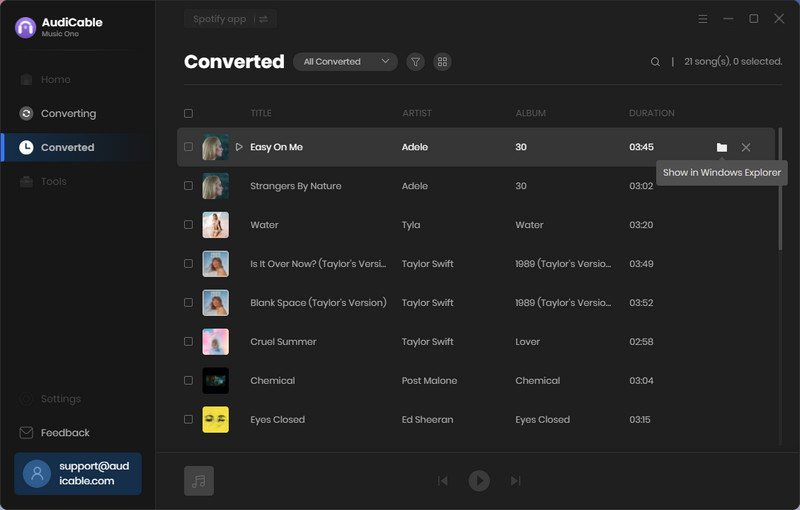Skip to previous track
800x510 pixels.
click(443, 481)
